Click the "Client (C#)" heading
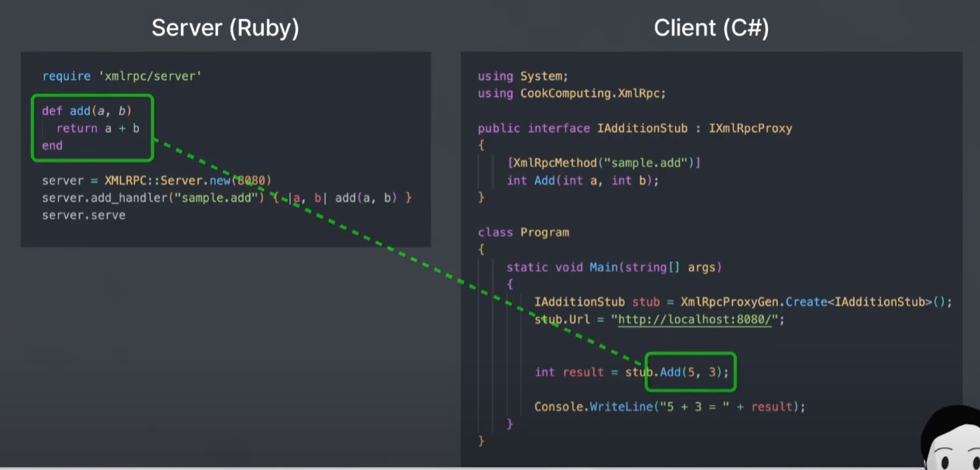This screenshot has height=470, width=980. pos(712,28)
